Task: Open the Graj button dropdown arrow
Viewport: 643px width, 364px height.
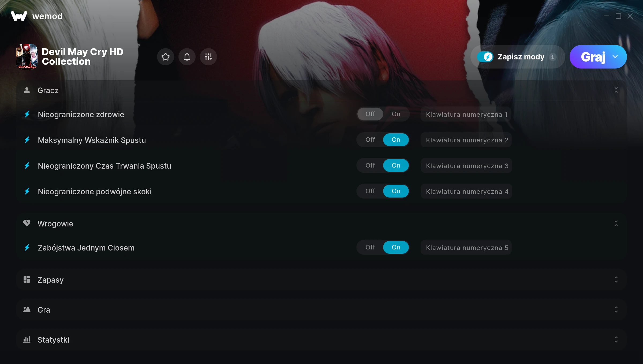Action: (615, 57)
